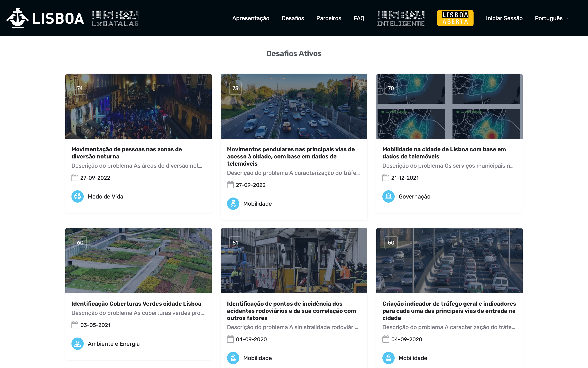Click the crashed tram photo thumbnail
This screenshot has height=368, width=588.
(x=294, y=260)
